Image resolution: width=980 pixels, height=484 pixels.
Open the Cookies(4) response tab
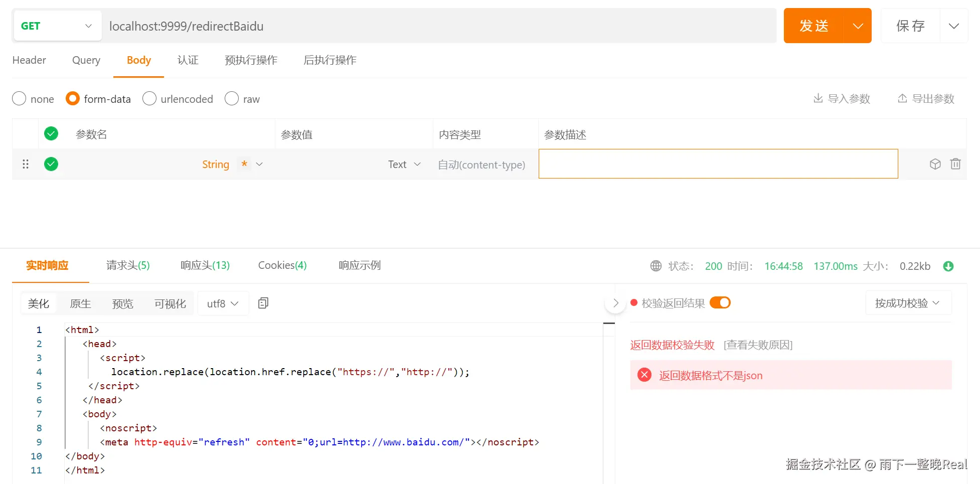coord(282,265)
